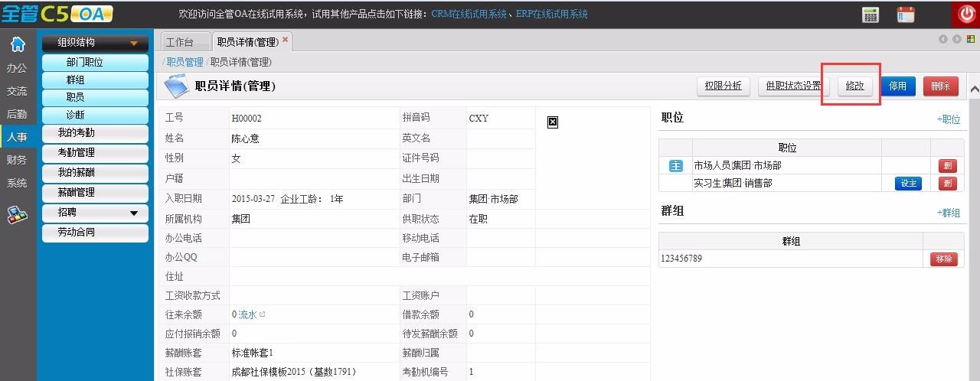Screen dimensions: 980x381
Task: Switch to the 职员详情(管理) tab
Action: click(x=247, y=41)
